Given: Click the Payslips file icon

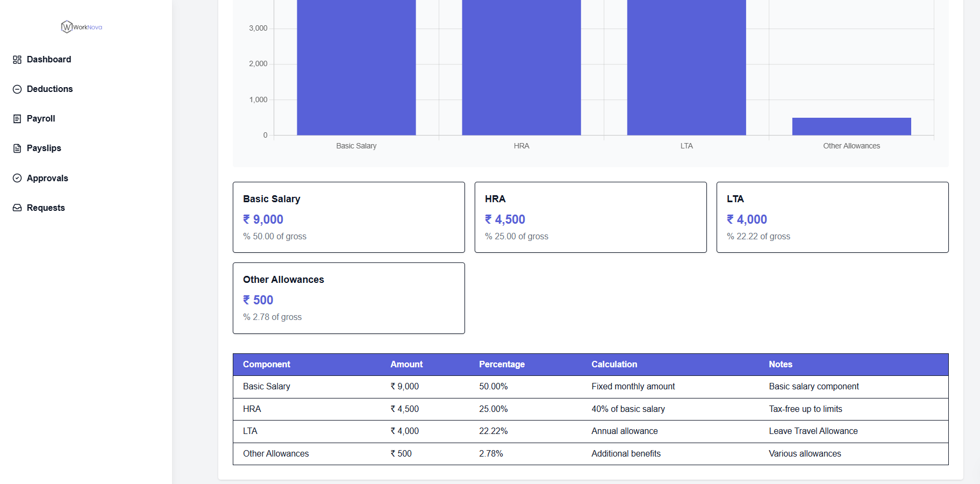Looking at the screenshot, I should pyautogui.click(x=17, y=148).
